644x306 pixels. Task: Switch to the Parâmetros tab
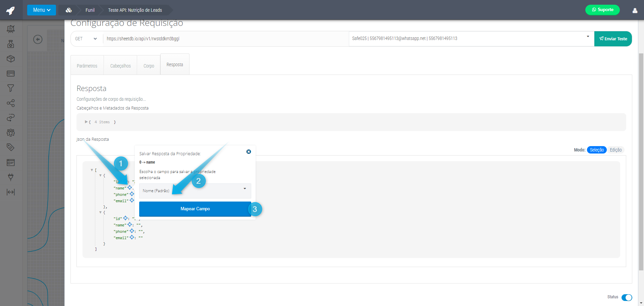pyautogui.click(x=87, y=66)
